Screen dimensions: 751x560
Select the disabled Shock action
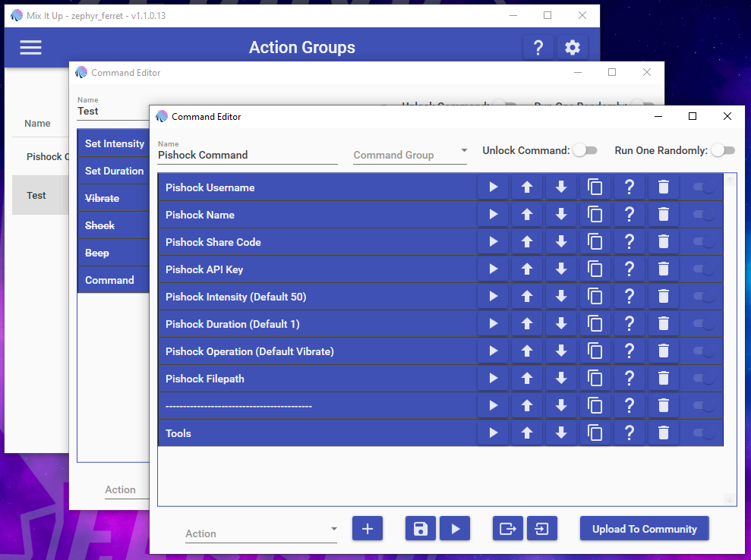point(113,225)
